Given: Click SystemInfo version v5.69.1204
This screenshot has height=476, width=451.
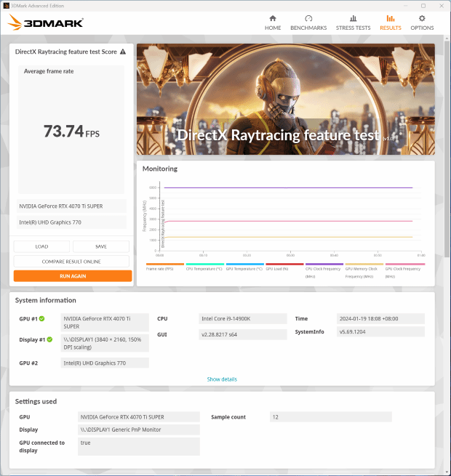Looking at the screenshot, I should (x=380, y=331).
